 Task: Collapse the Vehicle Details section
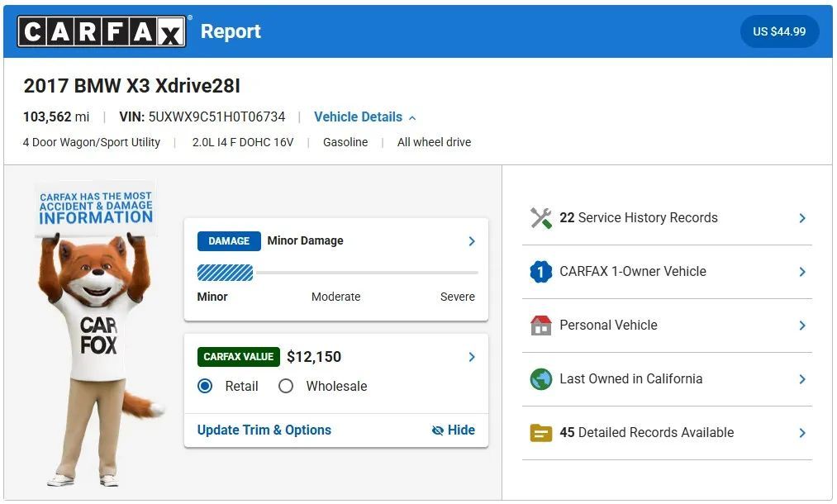pyautogui.click(x=364, y=117)
